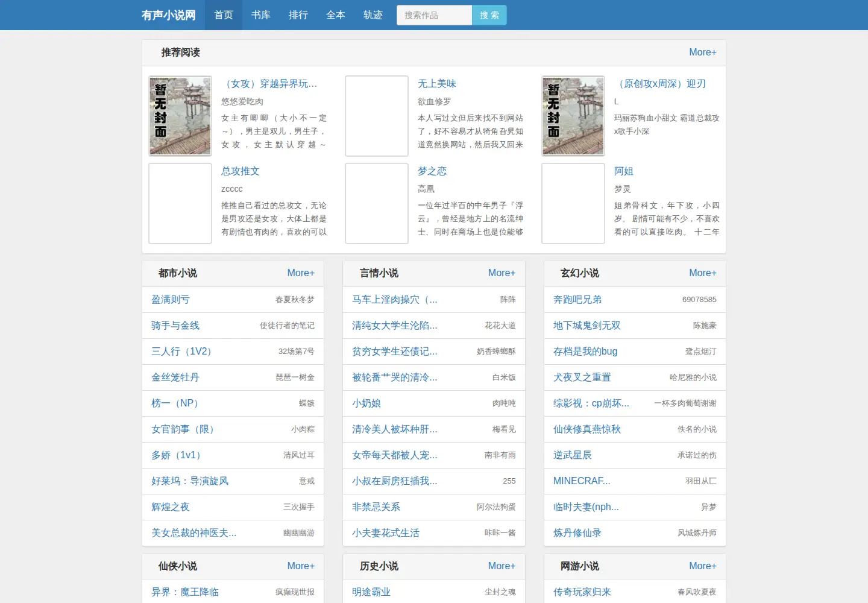Open More+ in 都市小说 section
Screen dimensions: 868x603
(x=301, y=273)
